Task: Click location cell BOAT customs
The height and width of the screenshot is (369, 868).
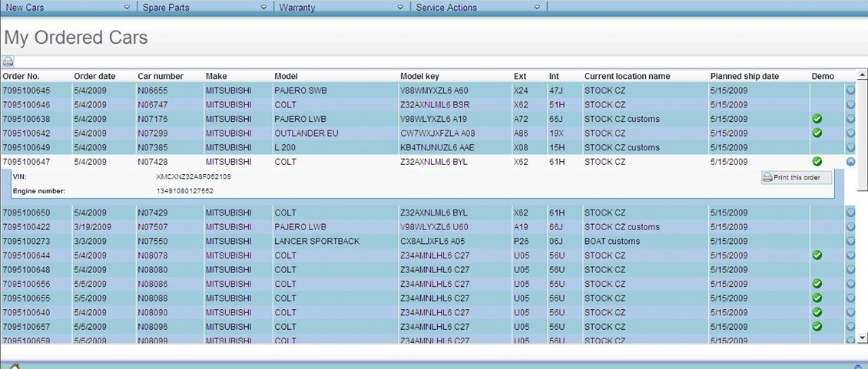Action: coord(612,241)
